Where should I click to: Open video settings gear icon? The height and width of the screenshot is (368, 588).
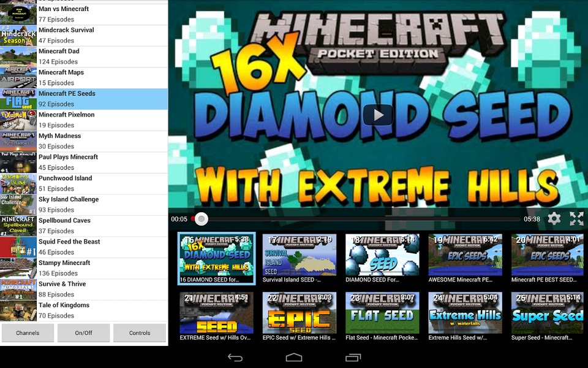pyautogui.click(x=554, y=218)
